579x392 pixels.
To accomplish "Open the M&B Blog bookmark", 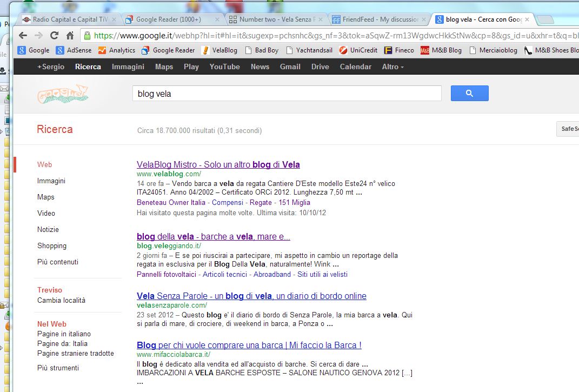I will coord(441,50).
